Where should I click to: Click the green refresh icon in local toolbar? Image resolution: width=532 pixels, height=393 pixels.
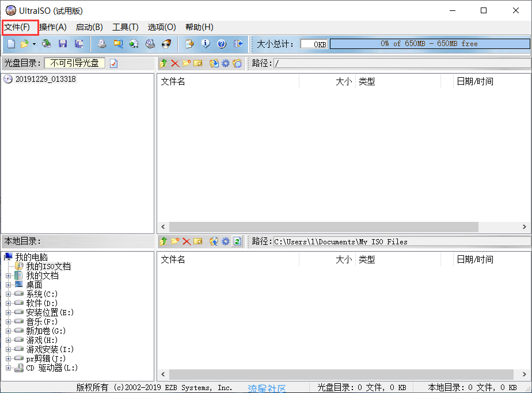[x=237, y=241]
